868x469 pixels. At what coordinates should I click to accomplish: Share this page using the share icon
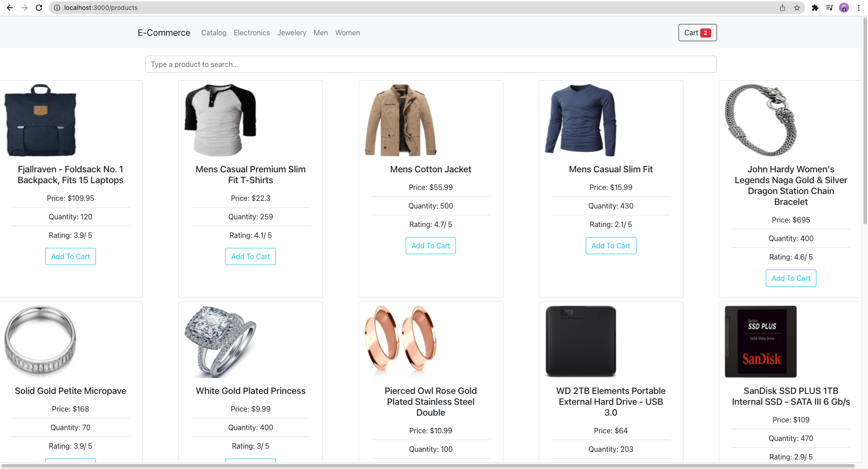click(x=783, y=8)
